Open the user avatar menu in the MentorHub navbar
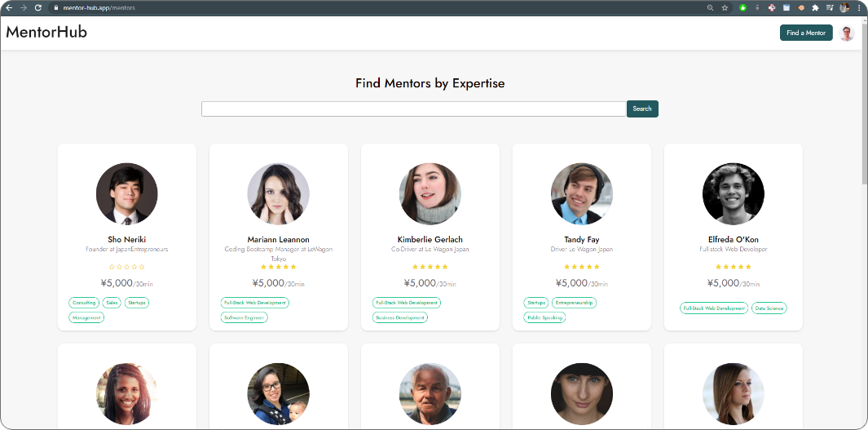Viewport: 868px width, 430px height. click(x=847, y=33)
